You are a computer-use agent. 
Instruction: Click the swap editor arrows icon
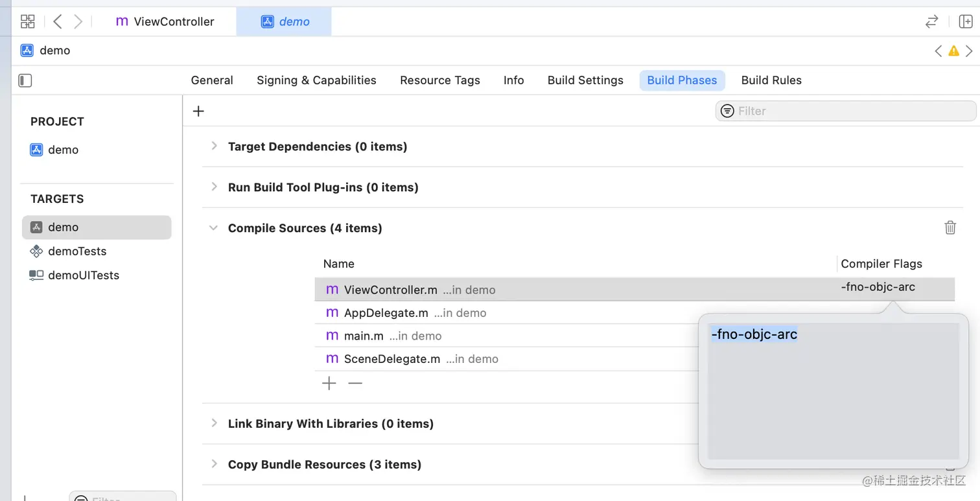tap(931, 21)
